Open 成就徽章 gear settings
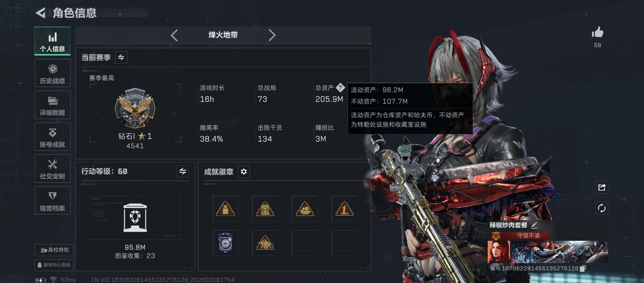 (x=244, y=172)
